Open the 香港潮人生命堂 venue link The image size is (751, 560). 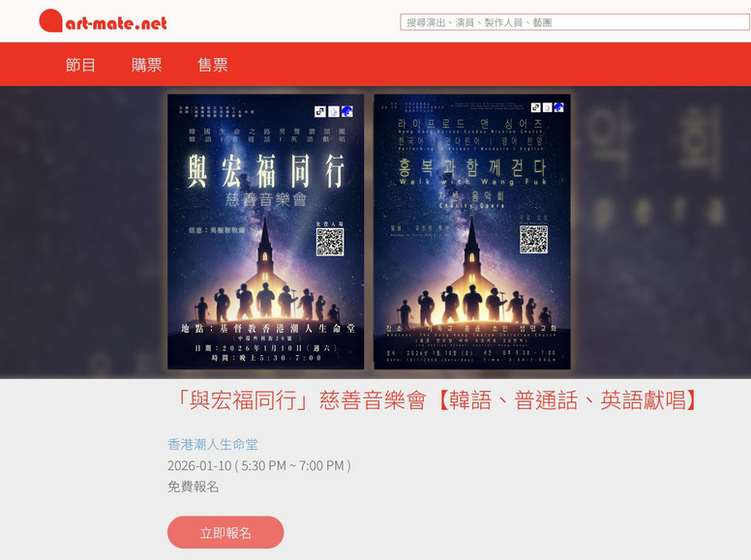[213, 444]
